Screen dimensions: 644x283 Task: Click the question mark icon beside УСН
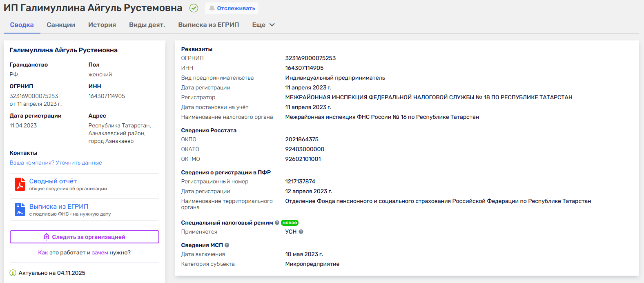pos(301,232)
